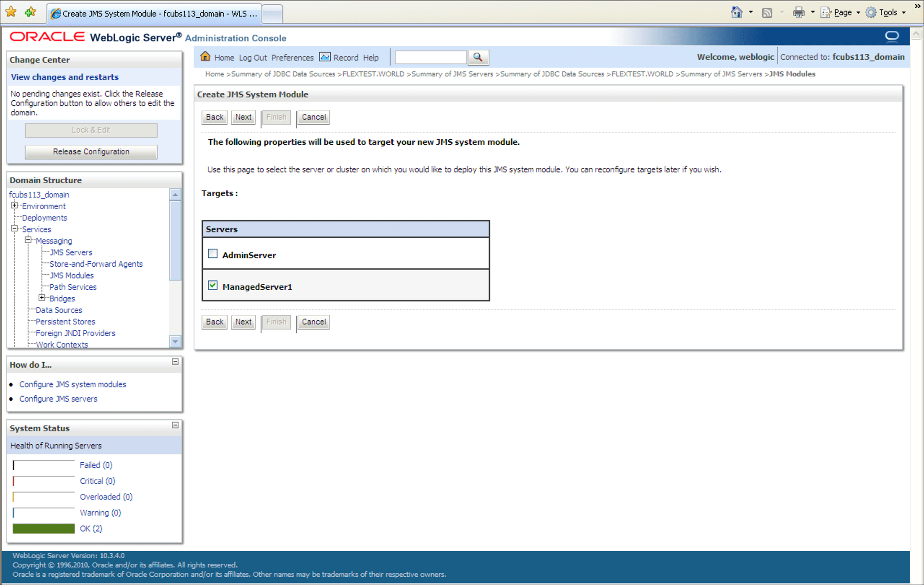The image size is (924, 585).
Task: Click the printer icon in browser toolbar
Action: pos(798,13)
